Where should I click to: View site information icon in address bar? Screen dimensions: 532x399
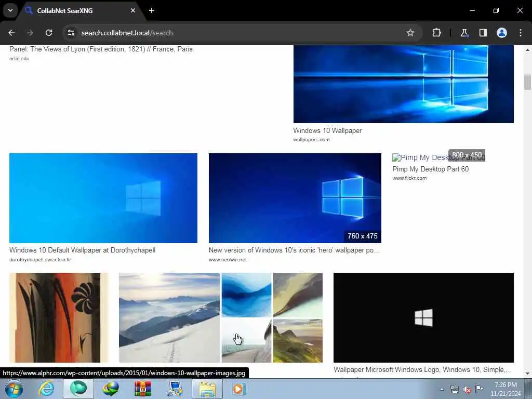tap(71, 33)
